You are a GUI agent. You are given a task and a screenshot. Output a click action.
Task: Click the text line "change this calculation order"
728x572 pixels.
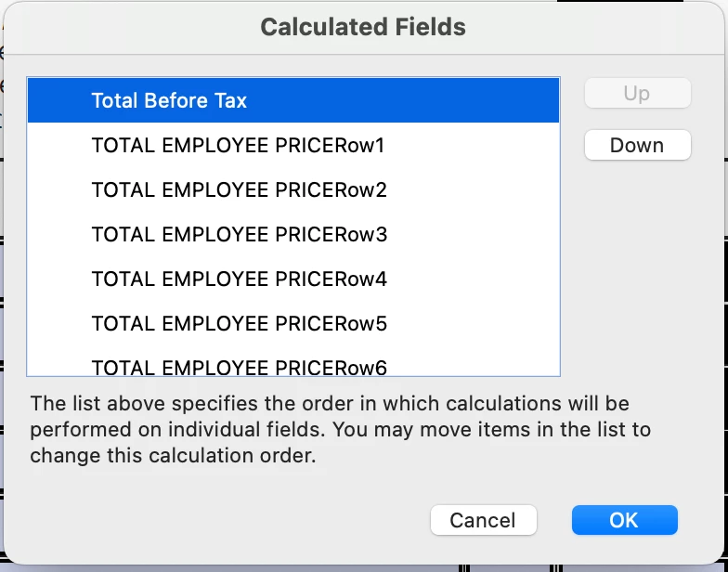[174, 457]
